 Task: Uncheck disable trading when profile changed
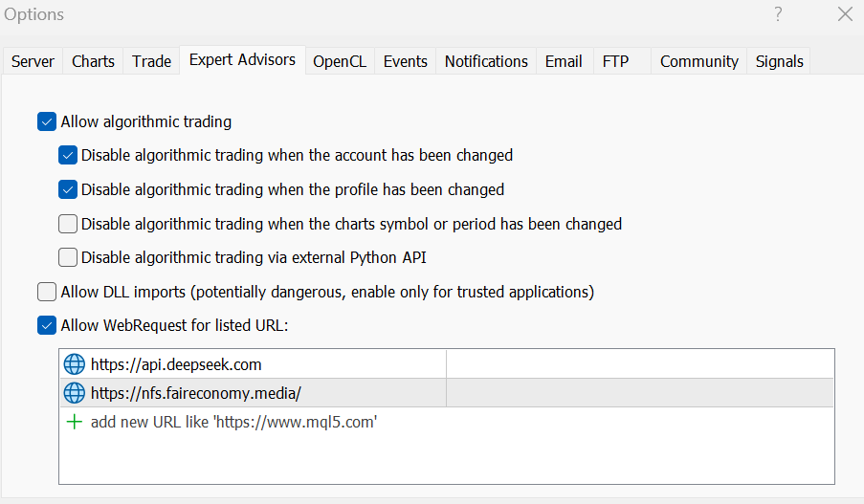coord(68,189)
